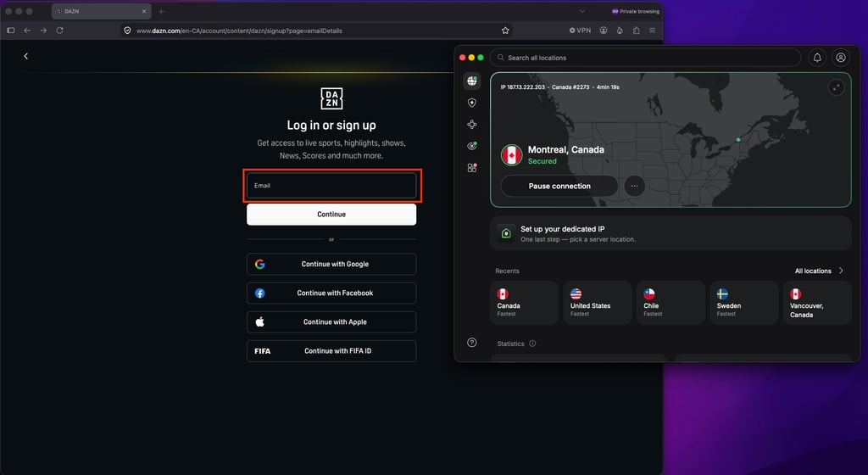Image resolution: width=868 pixels, height=475 pixels.
Task: Open a new browser tab
Action: [161, 11]
